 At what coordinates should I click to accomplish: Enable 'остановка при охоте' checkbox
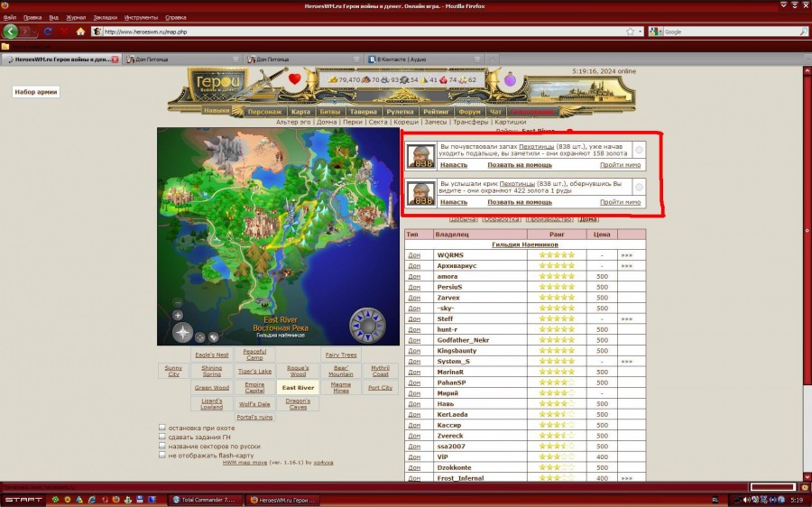(x=162, y=428)
